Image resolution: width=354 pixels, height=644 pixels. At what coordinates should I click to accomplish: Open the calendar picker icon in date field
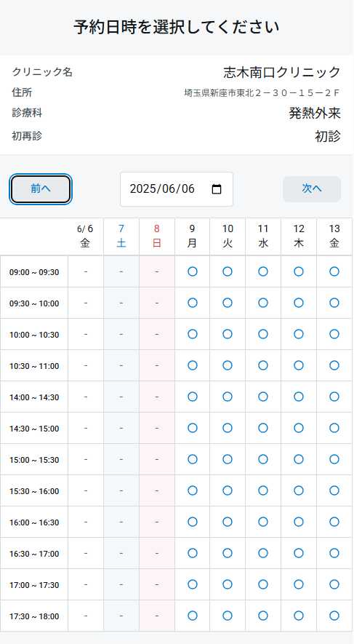(x=217, y=189)
